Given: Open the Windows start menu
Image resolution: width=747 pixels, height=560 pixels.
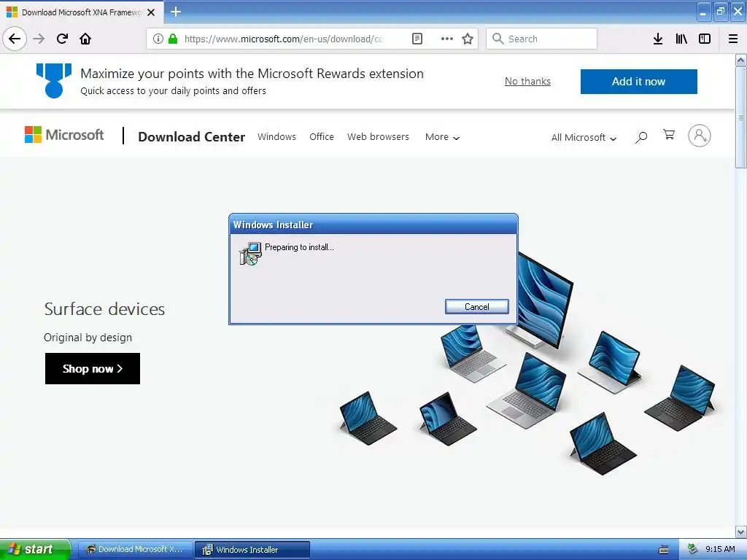Looking at the screenshot, I should tap(35, 550).
